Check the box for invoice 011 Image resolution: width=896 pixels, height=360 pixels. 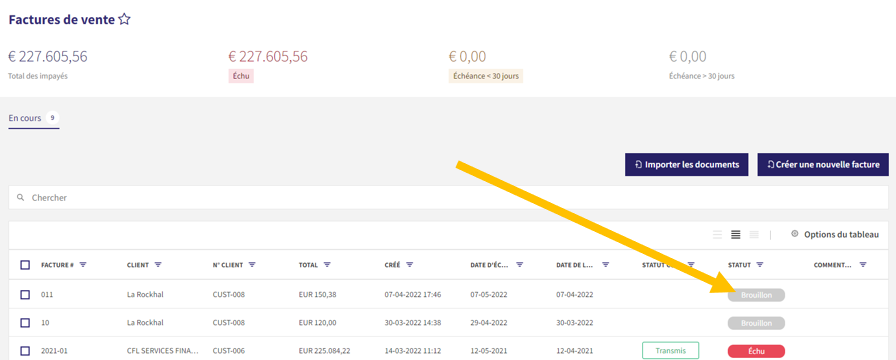(25, 294)
